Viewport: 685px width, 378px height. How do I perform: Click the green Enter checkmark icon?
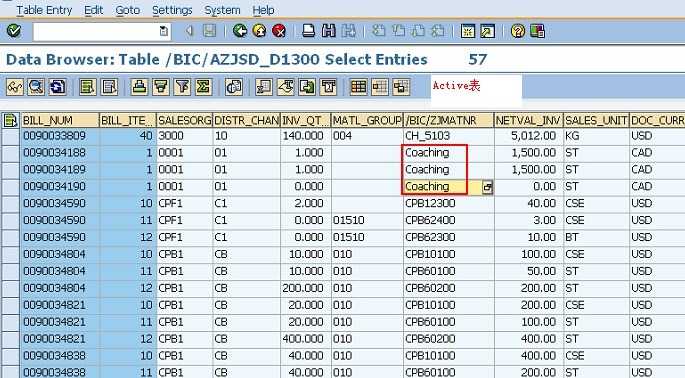tap(14, 31)
